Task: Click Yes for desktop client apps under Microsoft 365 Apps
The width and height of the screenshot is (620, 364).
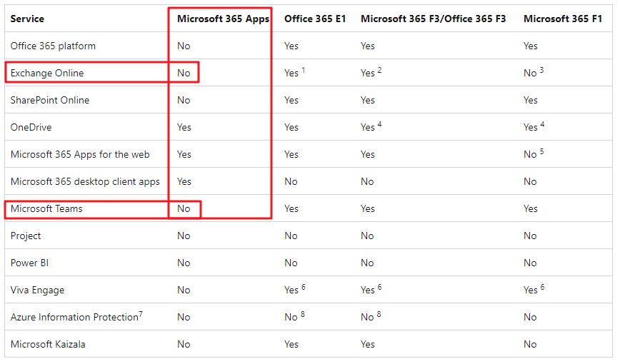Action: [x=184, y=181]
